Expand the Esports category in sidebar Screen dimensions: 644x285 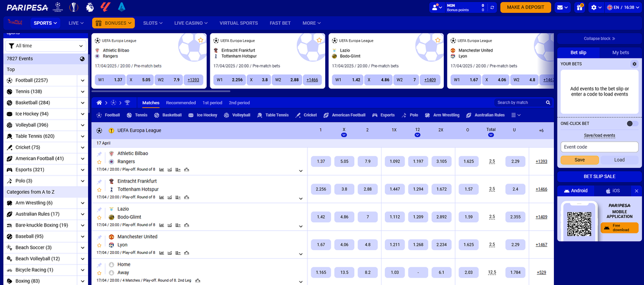(82, 170)
